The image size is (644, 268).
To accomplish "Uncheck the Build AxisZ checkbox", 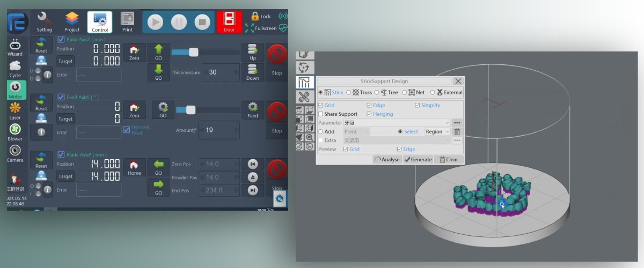I will (x=61, y=39).
